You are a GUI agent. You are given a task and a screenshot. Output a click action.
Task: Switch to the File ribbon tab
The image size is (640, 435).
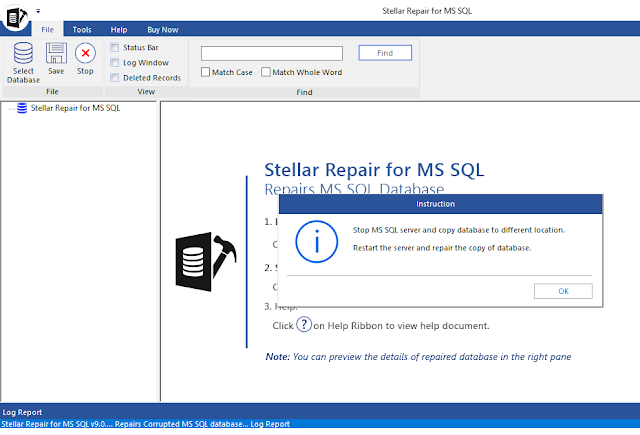point(47,29)
